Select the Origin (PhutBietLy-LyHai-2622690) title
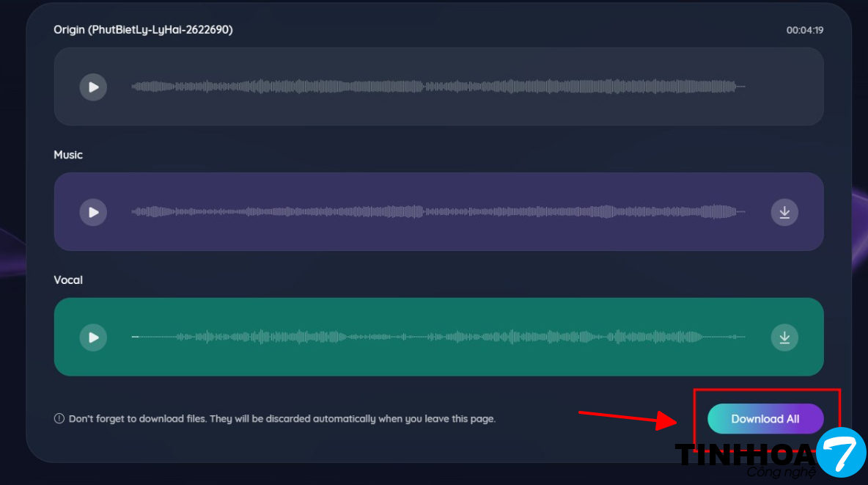This screenshot has height=485, width=868. [x=143, y=30]
